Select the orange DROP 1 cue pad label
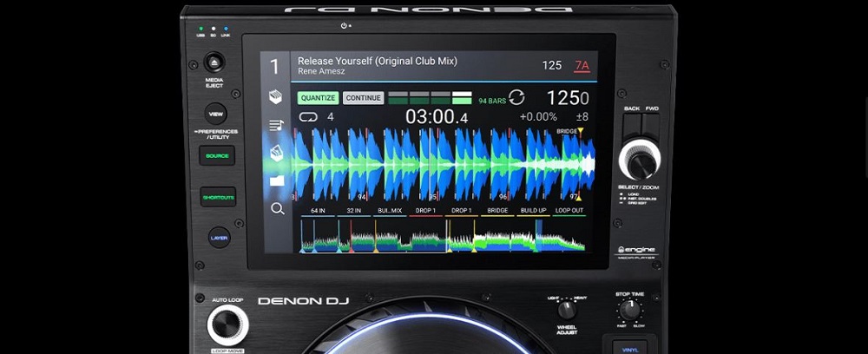 [462, 211]
